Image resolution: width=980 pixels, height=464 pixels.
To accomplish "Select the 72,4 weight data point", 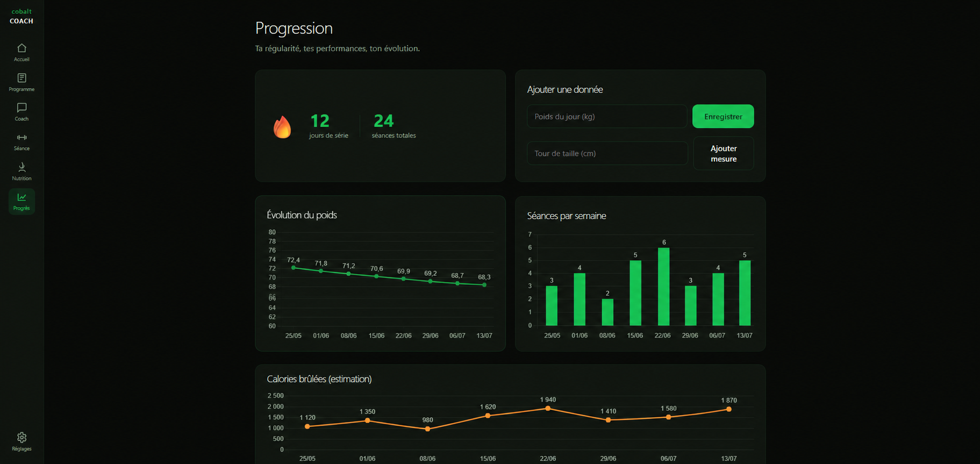I will point(294,268).
